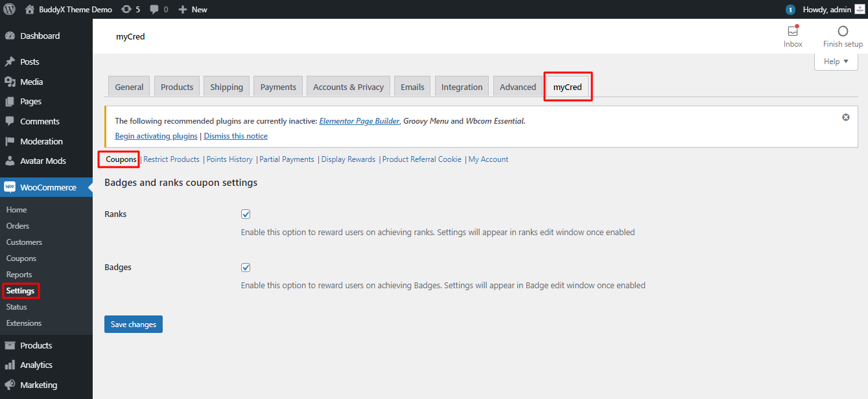
Task: Open the Restrict Products section
Action: tap(171, 159)
